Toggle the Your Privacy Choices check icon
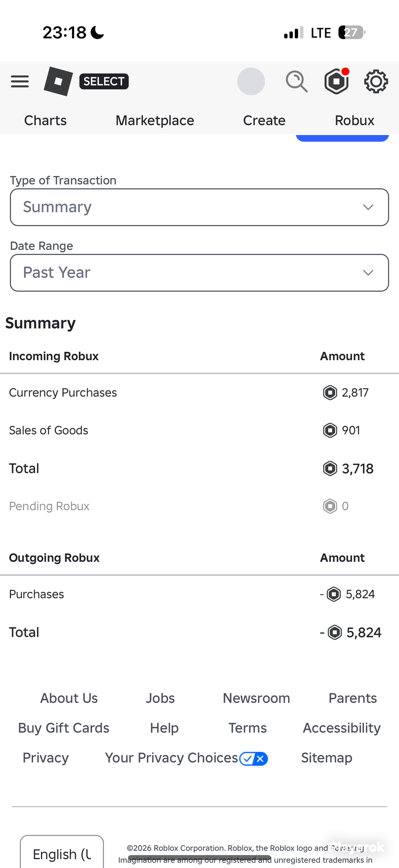The image size is (399, 868). (254, 759)
